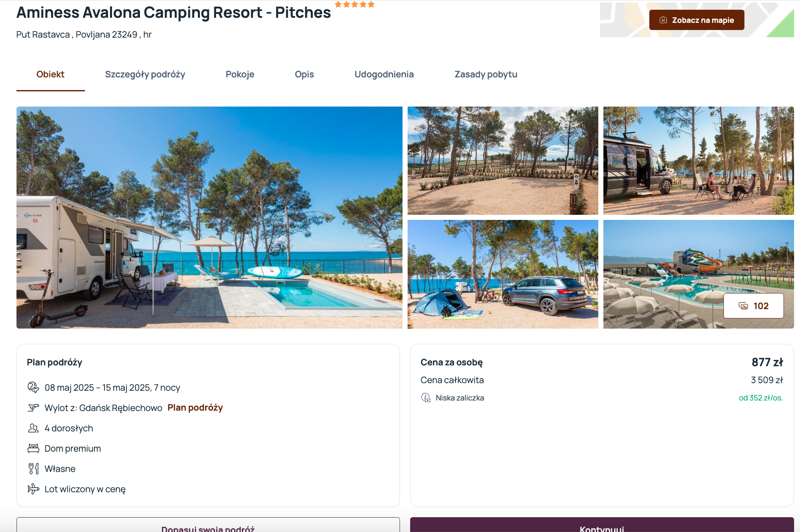Image resolution: width=800 pixels, height=532 pixels.
Task: Open the tent and blue car photo
Action: pyautogui.click(x=503, y=274)
